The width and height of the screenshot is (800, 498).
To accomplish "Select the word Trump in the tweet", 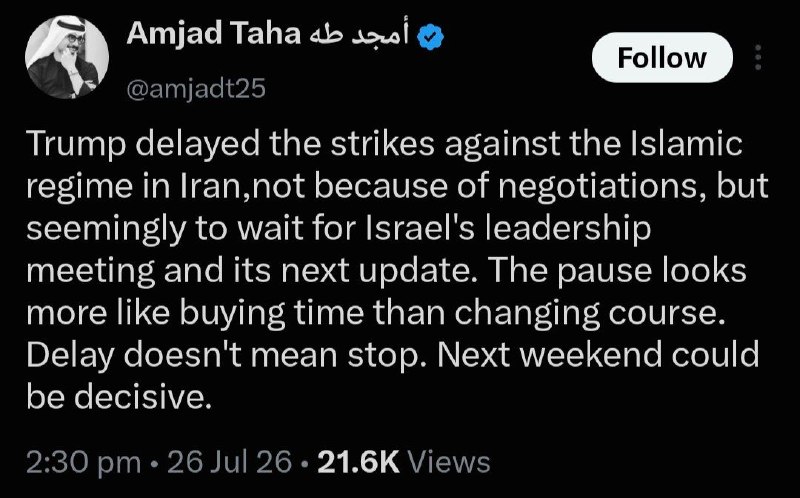I will click(x=76, y=145).
